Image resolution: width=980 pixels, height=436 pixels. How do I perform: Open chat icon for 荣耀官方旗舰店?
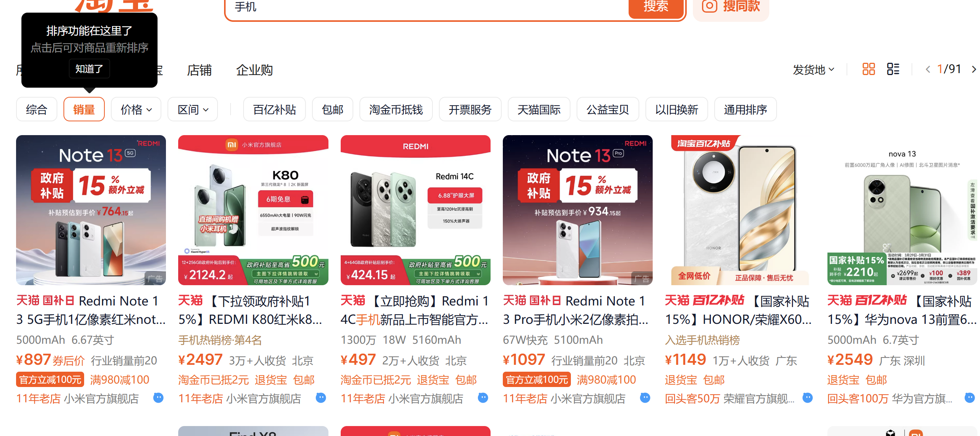coord(808,398)
